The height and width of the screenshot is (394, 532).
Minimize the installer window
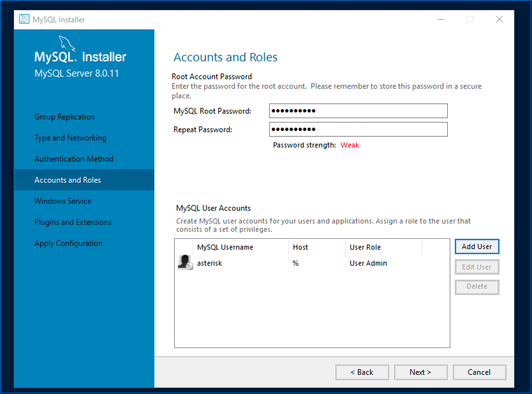(441, 19)
